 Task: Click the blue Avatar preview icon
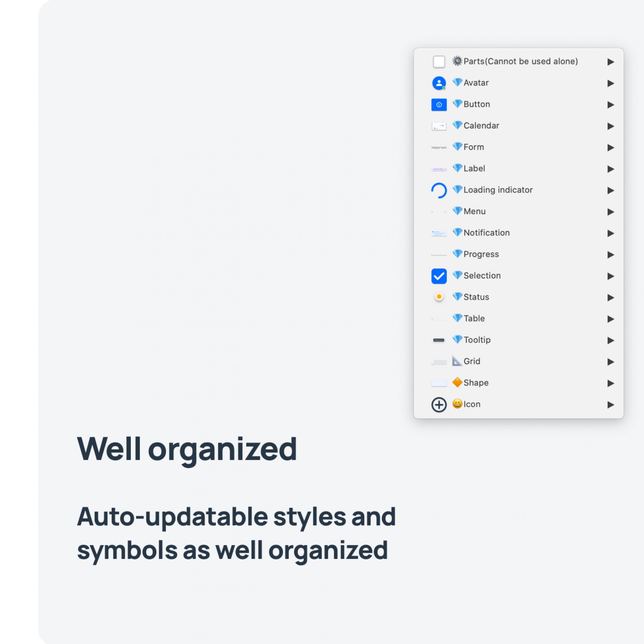pos(439,83)
